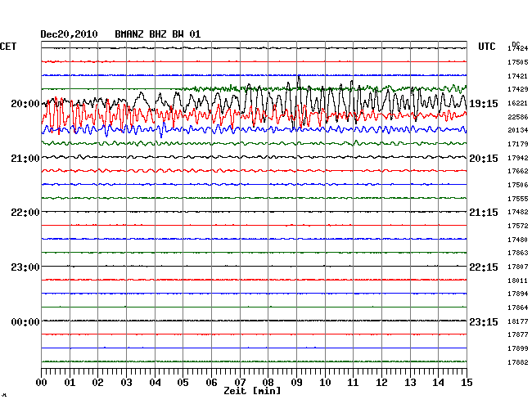This screenshot has width=532, height=404.
Task: Click the x-axis minute label "03"
Action: click(127, 383)
